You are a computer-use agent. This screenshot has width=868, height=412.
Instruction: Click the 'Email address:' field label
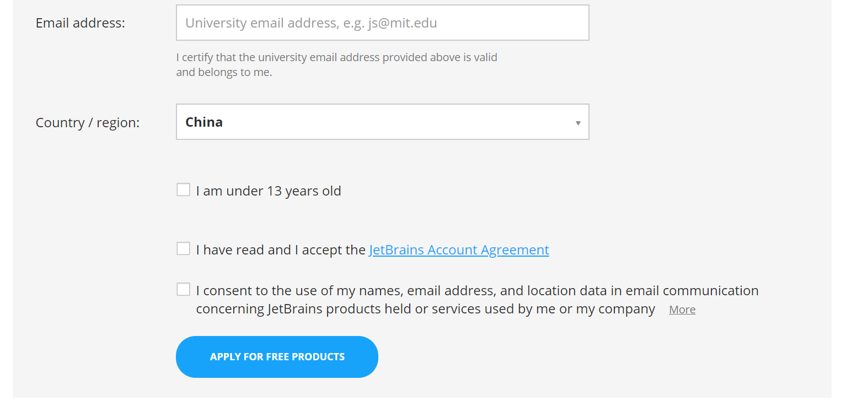[x=79, y=23]
